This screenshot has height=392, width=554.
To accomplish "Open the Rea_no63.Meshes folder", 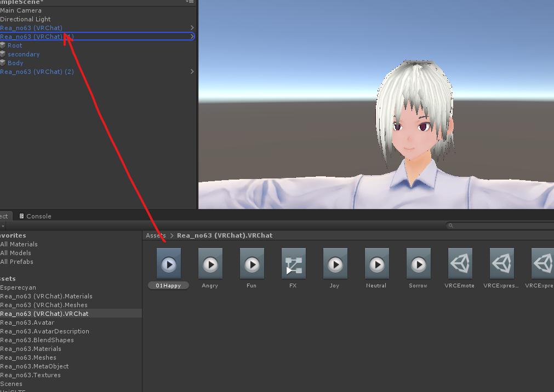I will (x=28, y=358).
